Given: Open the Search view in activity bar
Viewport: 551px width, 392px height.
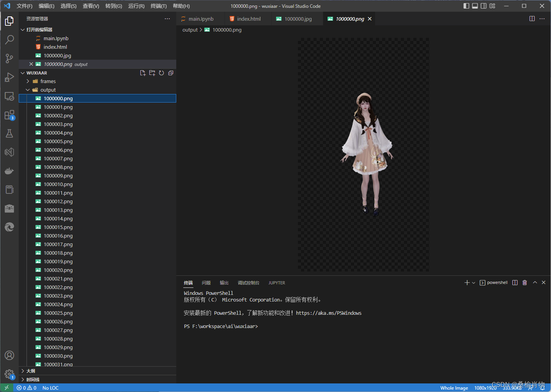Looking at the screenshot, I should pos(9,39).
